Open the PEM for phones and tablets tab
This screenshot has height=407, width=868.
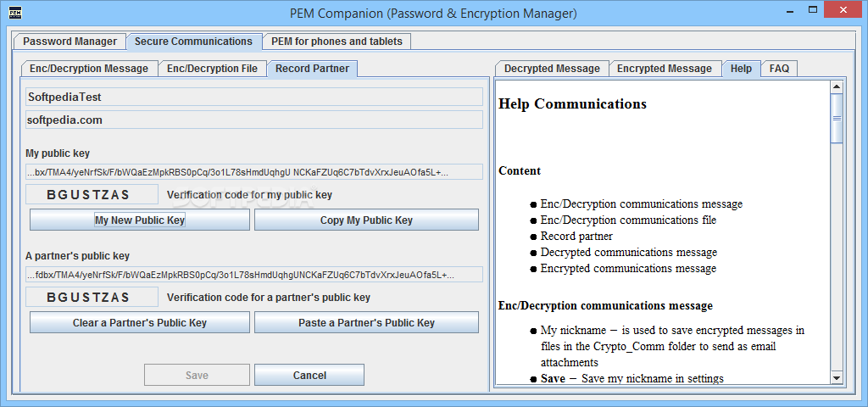click(337, 42)
